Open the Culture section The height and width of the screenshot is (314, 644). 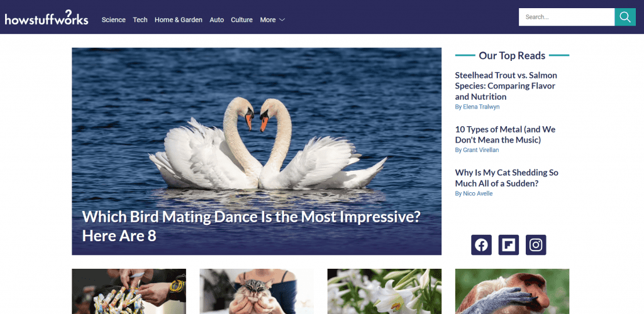tap(241, 20)
